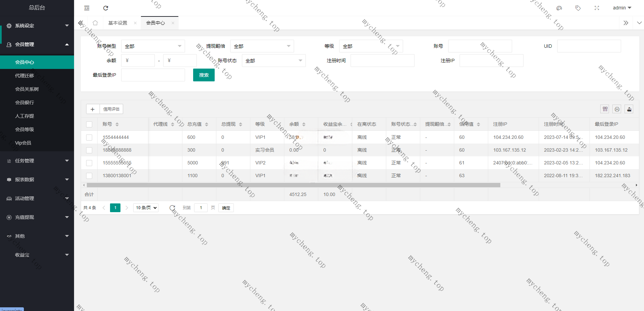Image resolution: width=644 pixels, height=311 pixels.
Task: Open the theme palette icon
Action: [559, 8]
